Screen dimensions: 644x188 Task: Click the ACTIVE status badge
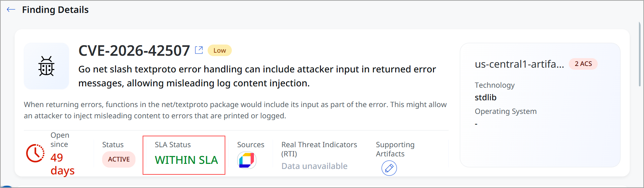[119, 159]
